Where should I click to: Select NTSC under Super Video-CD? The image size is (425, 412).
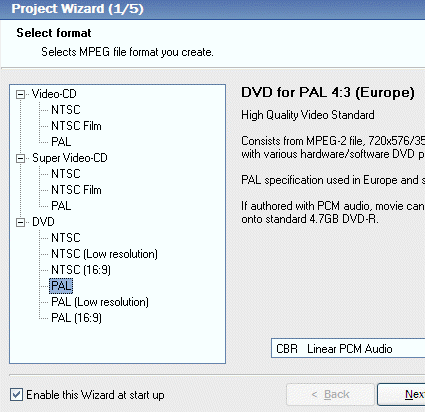tap(66, 174)
